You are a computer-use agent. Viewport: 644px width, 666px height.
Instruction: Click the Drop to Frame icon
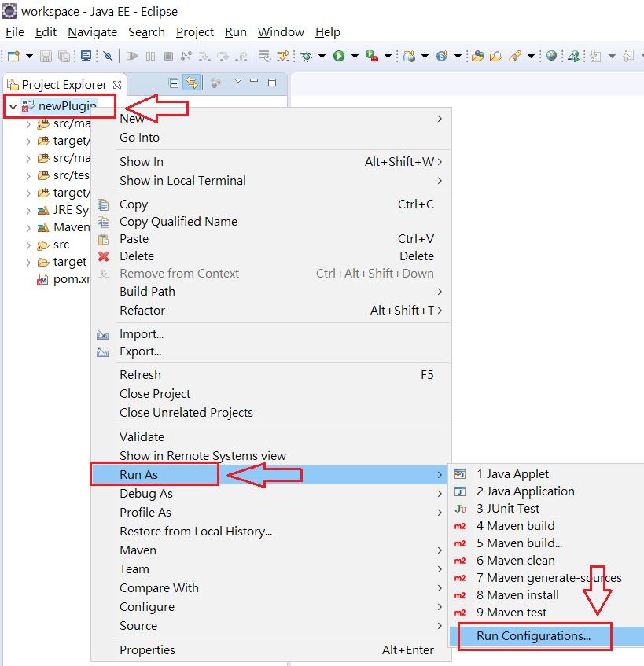pyautogui.click(x=265, y=56)
